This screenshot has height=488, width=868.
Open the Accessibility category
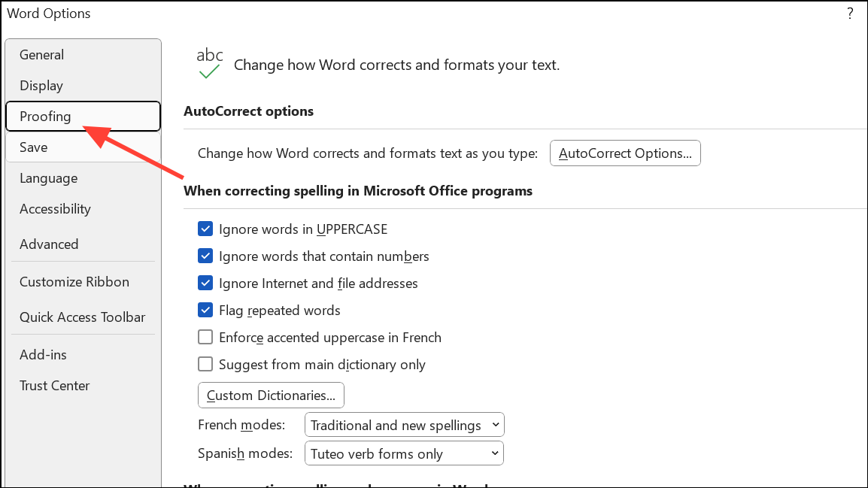(83, 209)
